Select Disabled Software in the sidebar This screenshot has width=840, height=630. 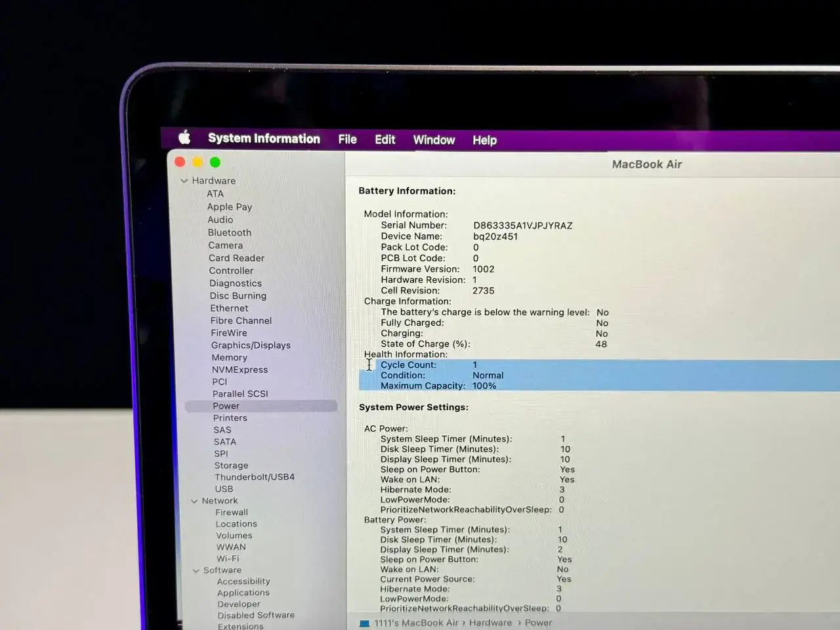(256, 616)
